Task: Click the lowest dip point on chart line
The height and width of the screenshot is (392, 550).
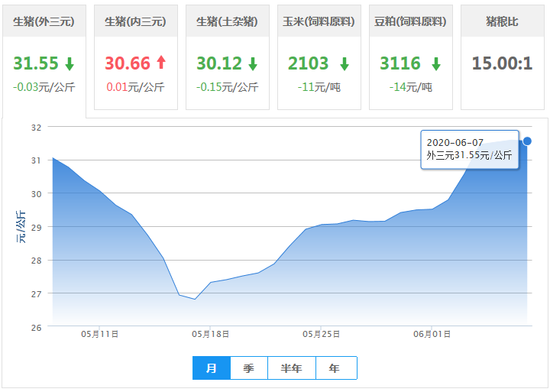Action: point(195,299)
